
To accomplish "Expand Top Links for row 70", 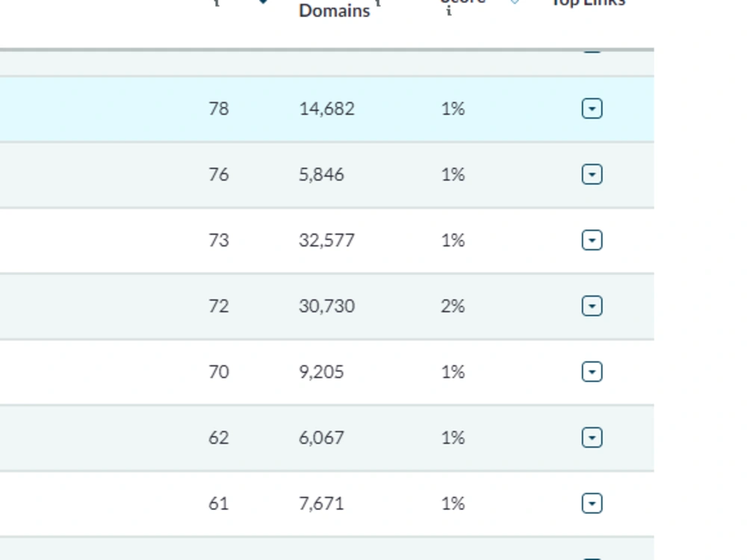I will 592,372.
